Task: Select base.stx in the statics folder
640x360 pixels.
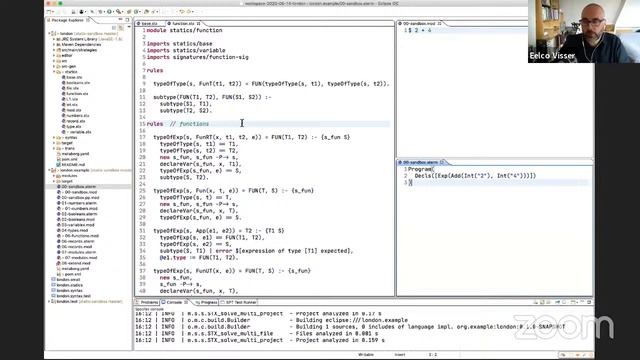Action: click(72, 77)
